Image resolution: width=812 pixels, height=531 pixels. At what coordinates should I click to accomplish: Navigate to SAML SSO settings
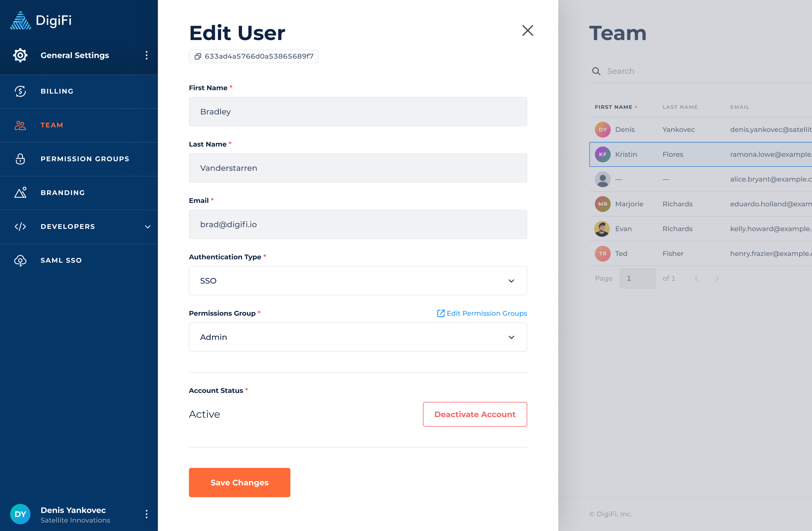[x=61, y=260]
